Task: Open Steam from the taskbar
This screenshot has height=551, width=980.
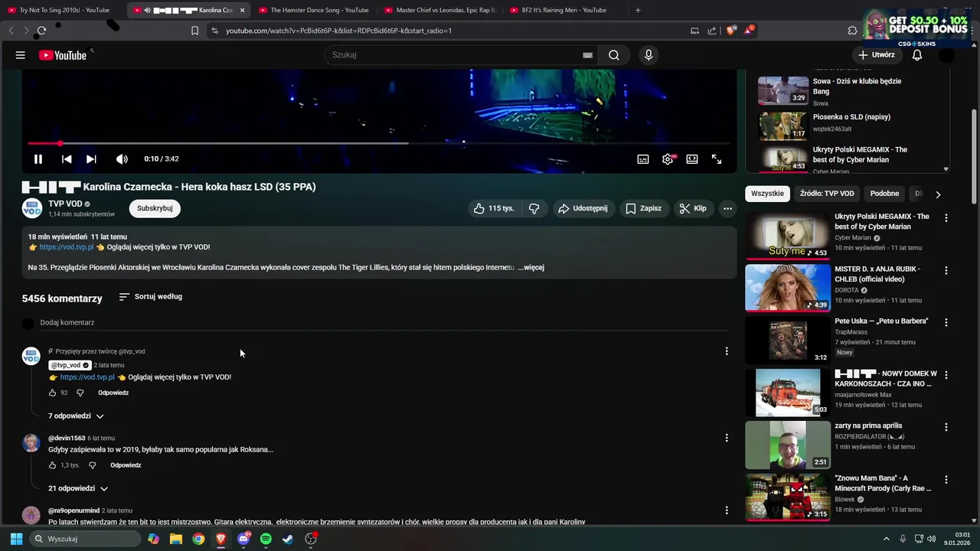Action: click(x=288, y=539)
